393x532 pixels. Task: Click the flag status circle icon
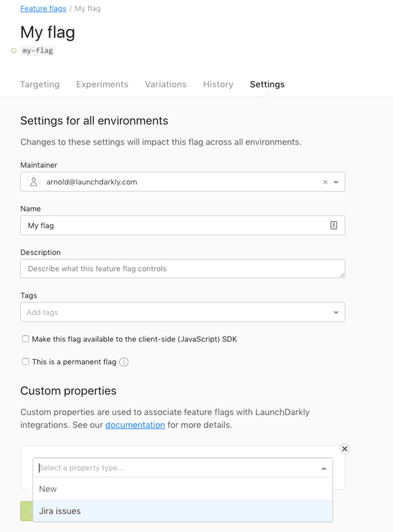[x=14, y=51]
